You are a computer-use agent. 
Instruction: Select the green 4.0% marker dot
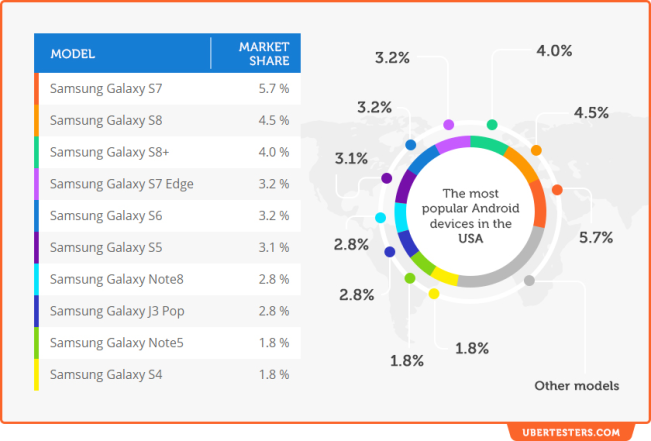(x=492, y=125)
